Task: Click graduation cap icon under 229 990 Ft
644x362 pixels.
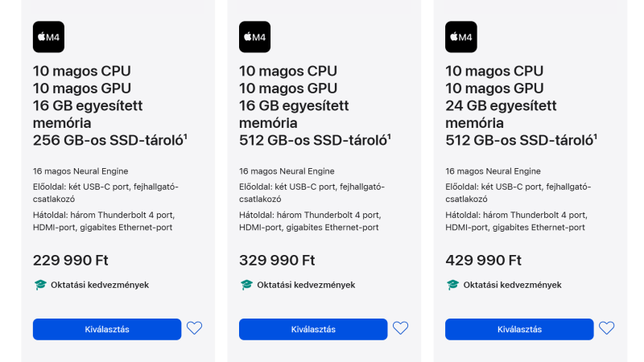Action: pos(40,285)
